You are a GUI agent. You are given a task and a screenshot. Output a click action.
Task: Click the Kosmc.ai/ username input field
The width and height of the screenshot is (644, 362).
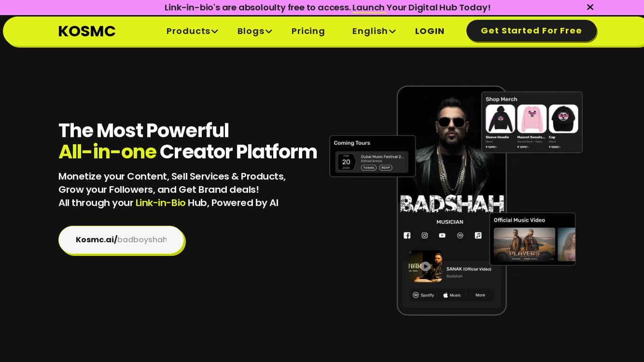coord(121,240)
